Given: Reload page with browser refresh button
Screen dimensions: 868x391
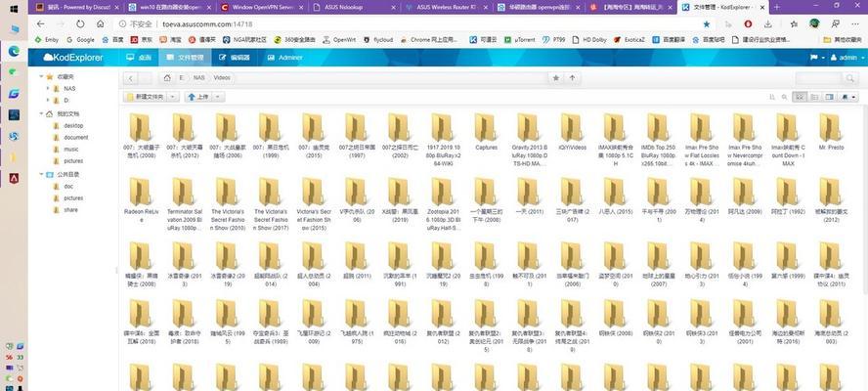Looking at the screenshot, I should point(80,24).
